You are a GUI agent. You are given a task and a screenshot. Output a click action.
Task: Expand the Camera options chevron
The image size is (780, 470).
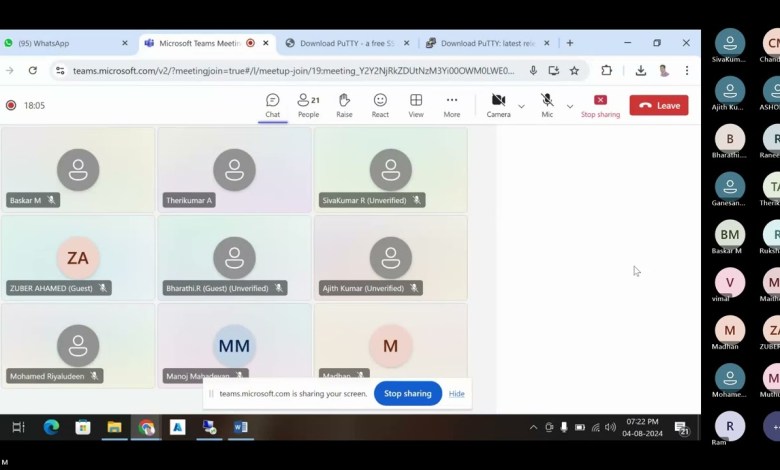[x=521, y=106]
